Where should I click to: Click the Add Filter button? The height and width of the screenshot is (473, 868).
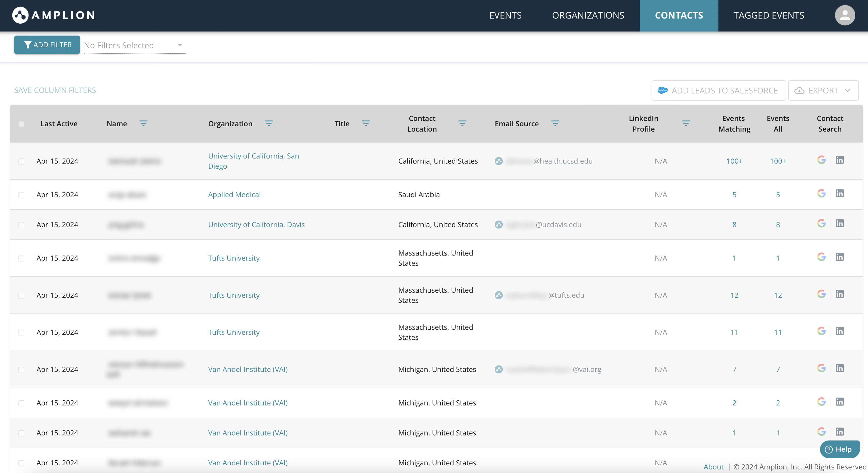click(47, 45)
